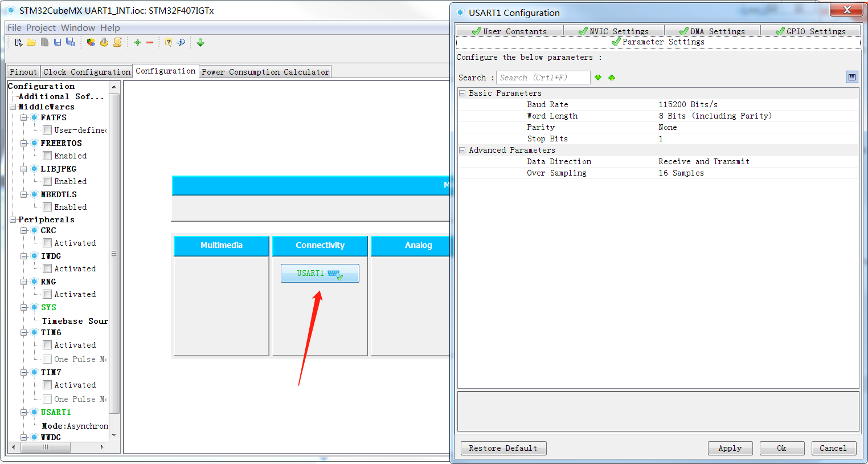Click the green plus toolbar icon

137,42
